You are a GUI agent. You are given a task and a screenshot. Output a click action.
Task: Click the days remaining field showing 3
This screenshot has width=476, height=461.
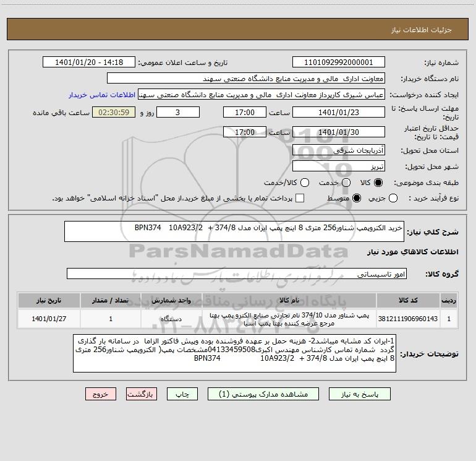pyautogui.click(x=178, y=112)
